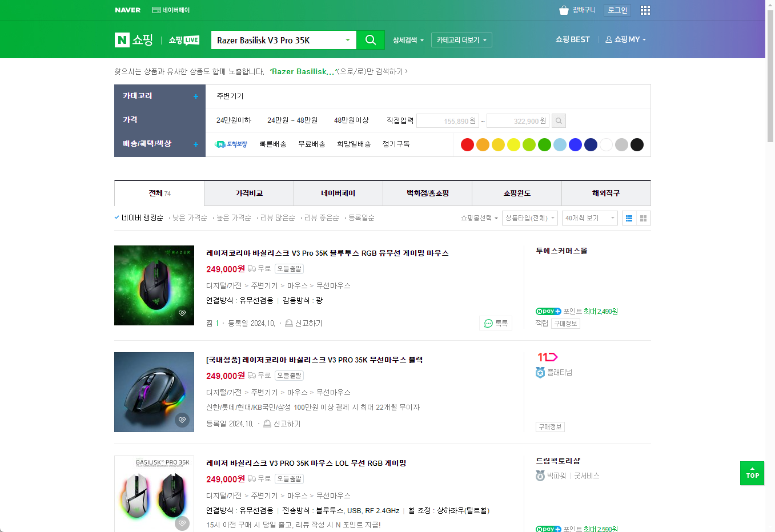This screenshot has height=532, width=775.
Task: Click the 'Razer Basilisk...' 만 검색하기 link
Action: (339, 71)
